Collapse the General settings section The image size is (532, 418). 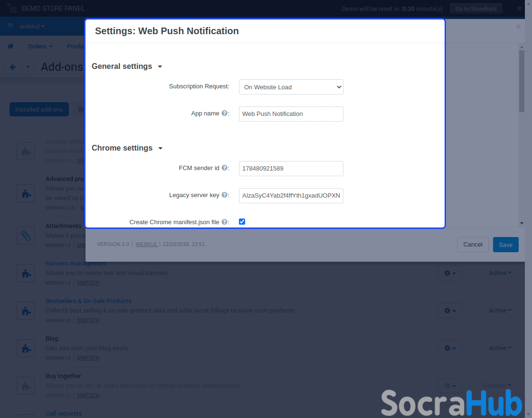127,66
